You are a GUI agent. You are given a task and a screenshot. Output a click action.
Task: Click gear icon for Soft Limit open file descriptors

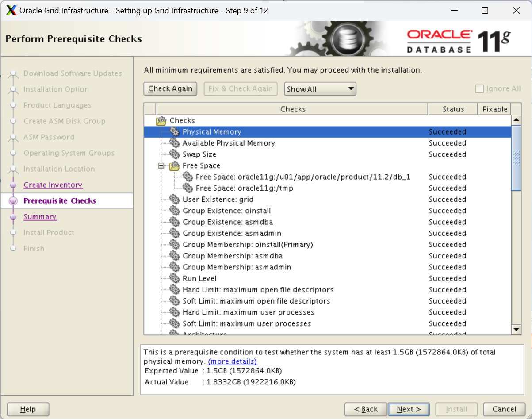pyautogui.click(x=175, y=301)
